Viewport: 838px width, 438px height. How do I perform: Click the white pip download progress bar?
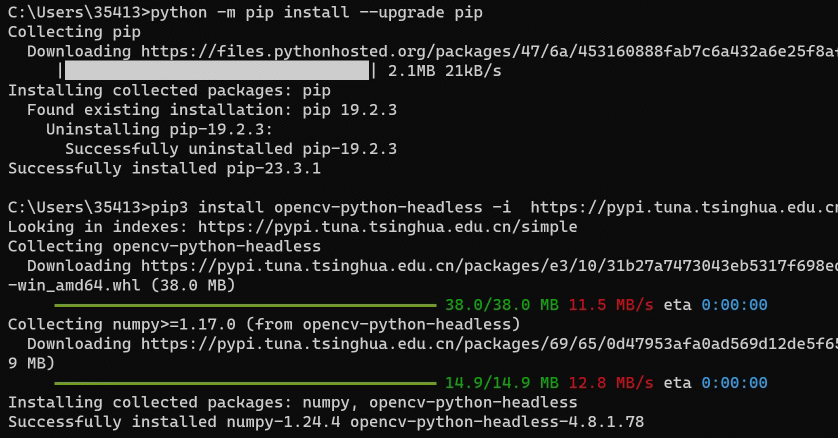[217, 71]
